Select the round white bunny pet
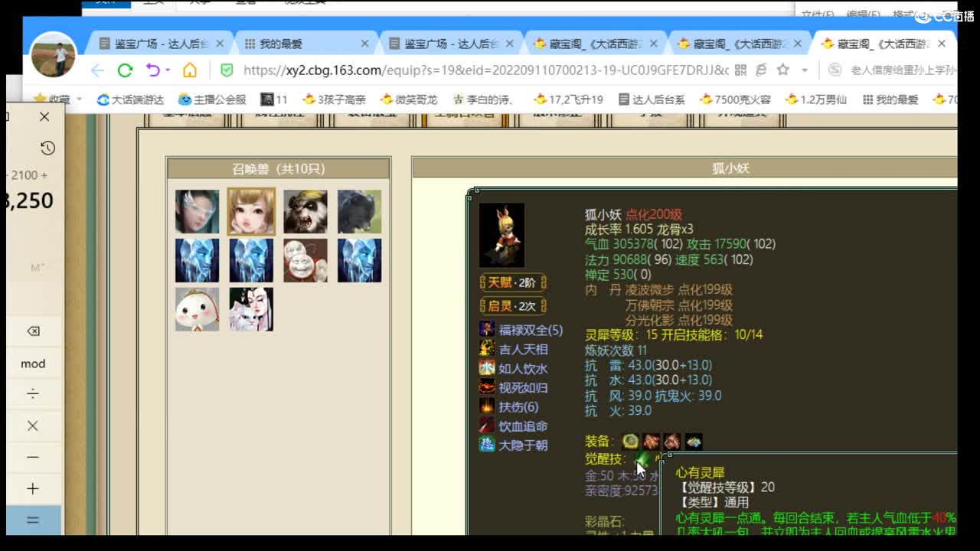The height and width of the screenshot is (551, 980). click(x=197, y=309)
